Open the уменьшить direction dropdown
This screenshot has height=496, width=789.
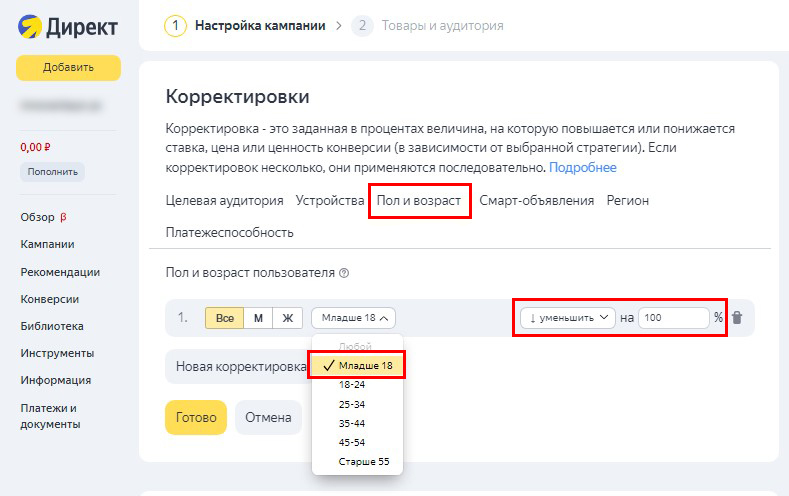pos(568,318)
